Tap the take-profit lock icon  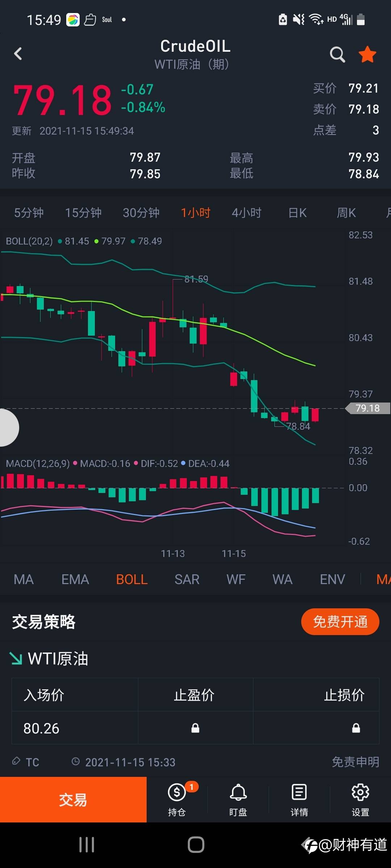(195, 728)
